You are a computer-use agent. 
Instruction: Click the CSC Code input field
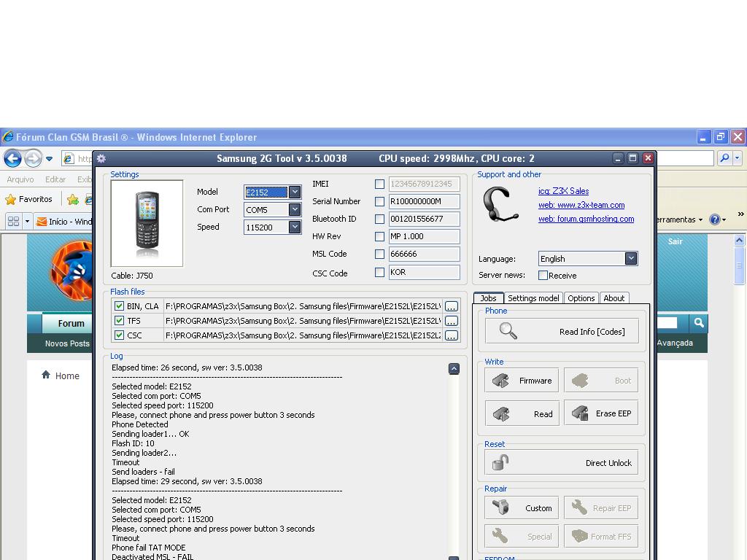[x=424, y=273]
